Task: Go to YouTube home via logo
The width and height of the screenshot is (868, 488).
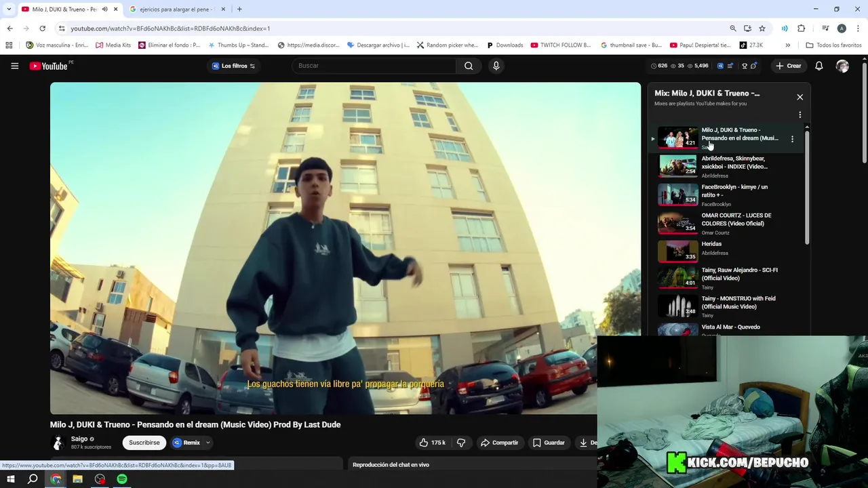Action: 49,66
